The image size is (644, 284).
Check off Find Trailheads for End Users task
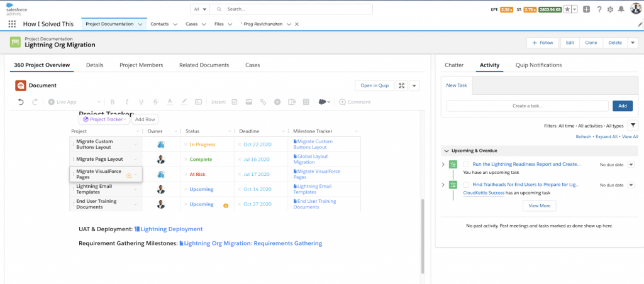click(x=466, y=185)
